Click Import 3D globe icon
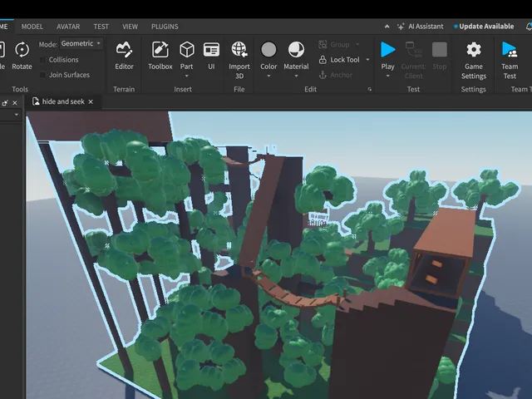The image size is (532, 399). coord(239,50)
